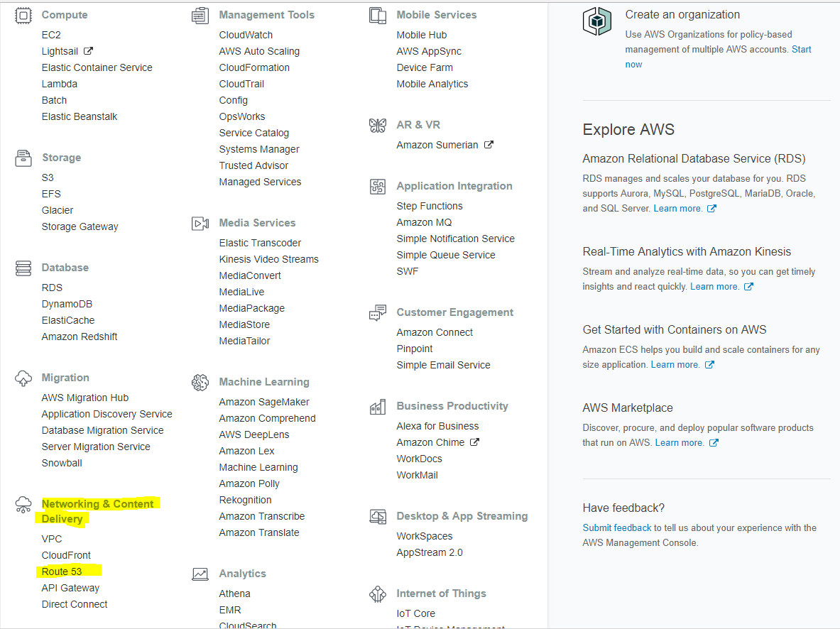Click the Media Services video icon

pyautogui.click(x=200, y=224)
